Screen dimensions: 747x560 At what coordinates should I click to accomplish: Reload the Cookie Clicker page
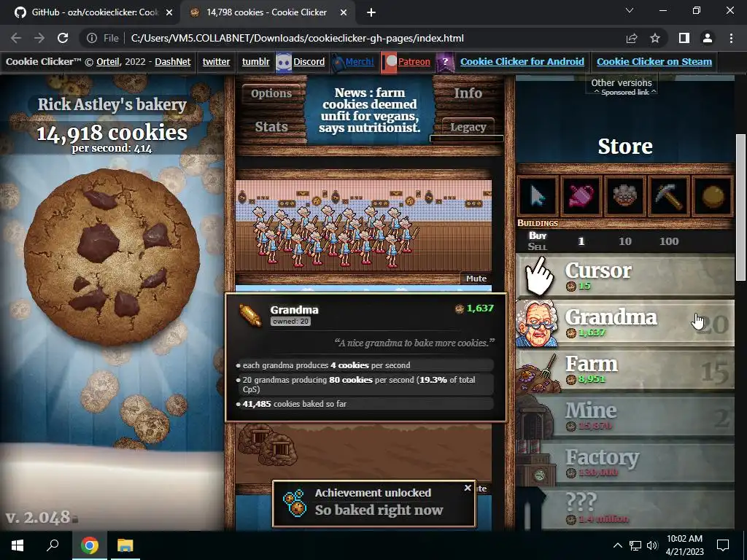click(x=63, y=38)
